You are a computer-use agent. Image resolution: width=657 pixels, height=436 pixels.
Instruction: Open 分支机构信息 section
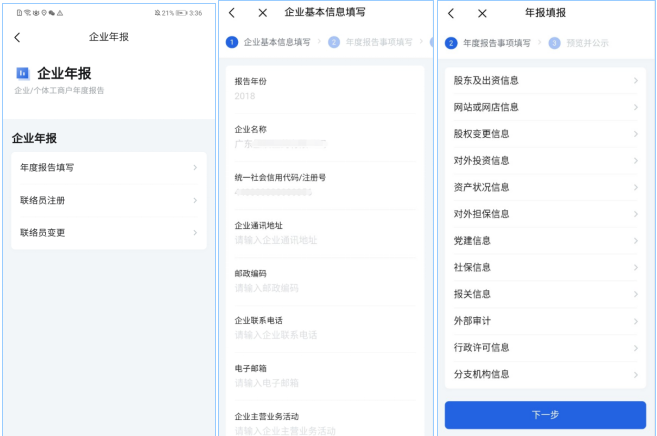click(545, 374)
